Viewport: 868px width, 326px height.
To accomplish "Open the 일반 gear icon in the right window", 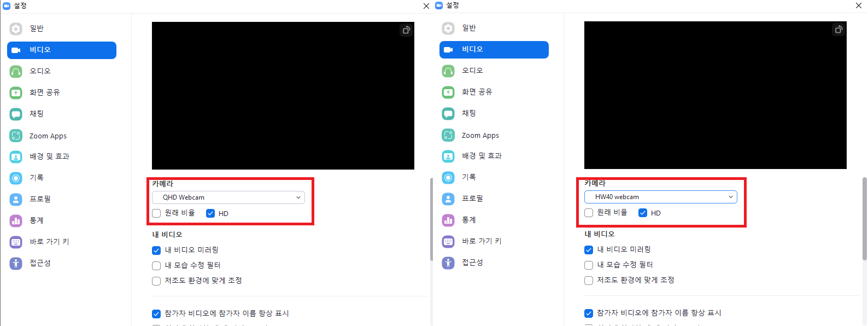I will 448,28.
